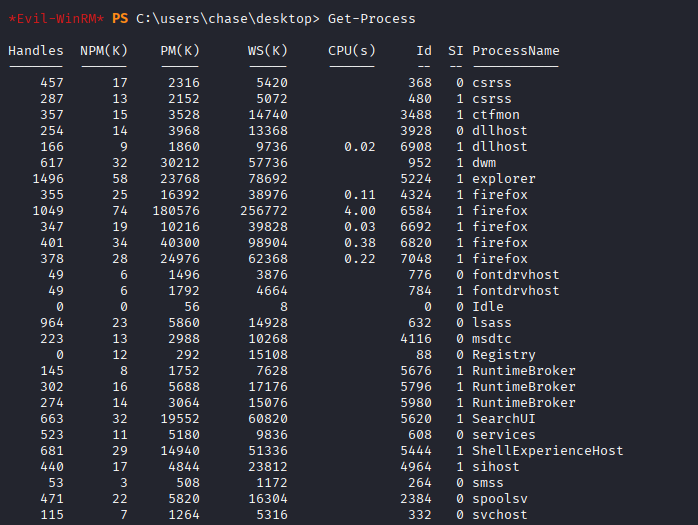
Task: Click fontdrvhost name in row Id 776
Action: [x=515, y=275]
